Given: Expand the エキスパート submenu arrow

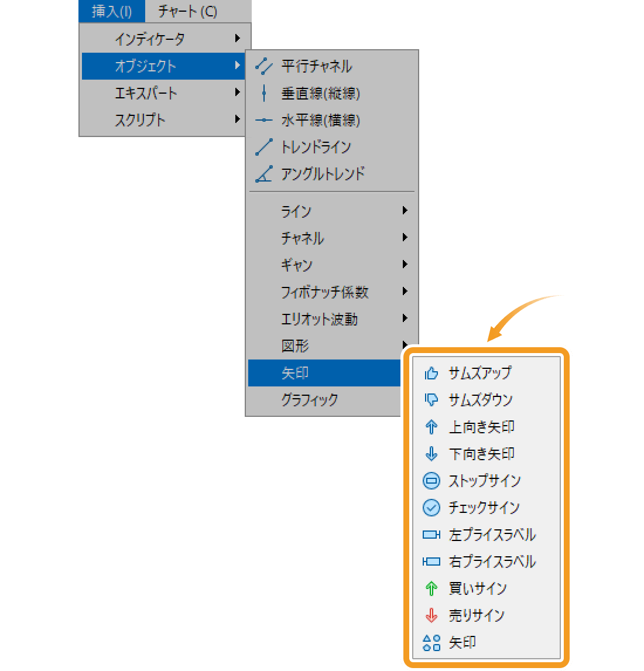Looking at the screenshot, I should [x=238, y=93].
